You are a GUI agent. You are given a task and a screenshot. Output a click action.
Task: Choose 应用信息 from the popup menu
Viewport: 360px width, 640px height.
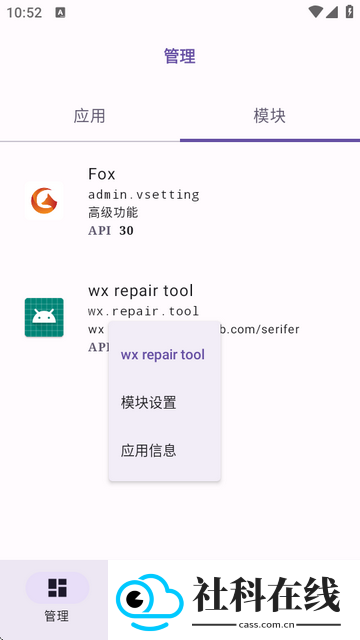click(x=164, y=451)
